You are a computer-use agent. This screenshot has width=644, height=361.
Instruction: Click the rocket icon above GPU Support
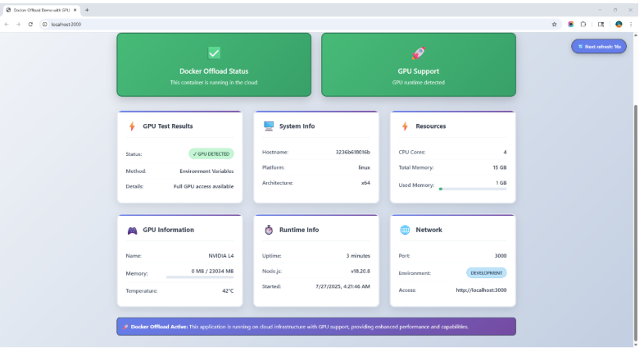point(418,53)
